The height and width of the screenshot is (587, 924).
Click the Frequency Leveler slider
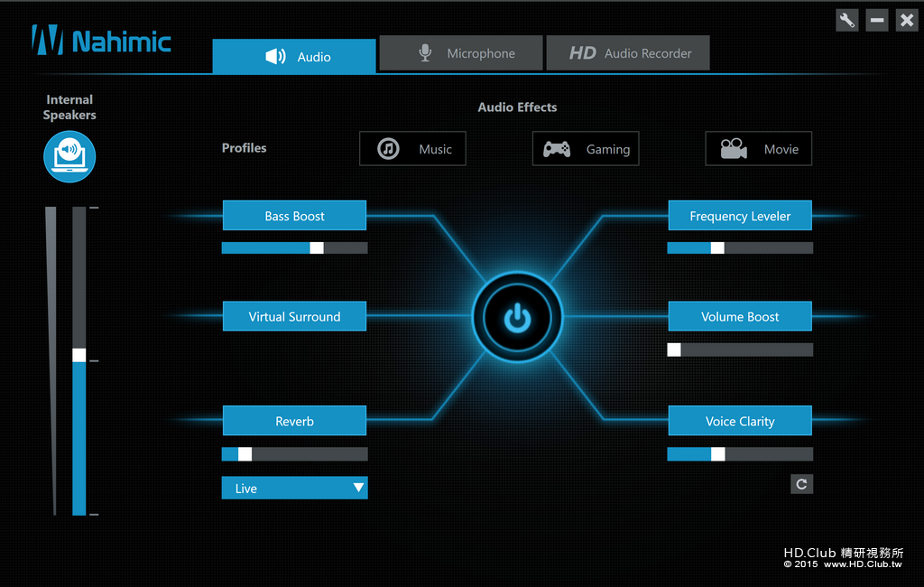[x=740, y=247]
